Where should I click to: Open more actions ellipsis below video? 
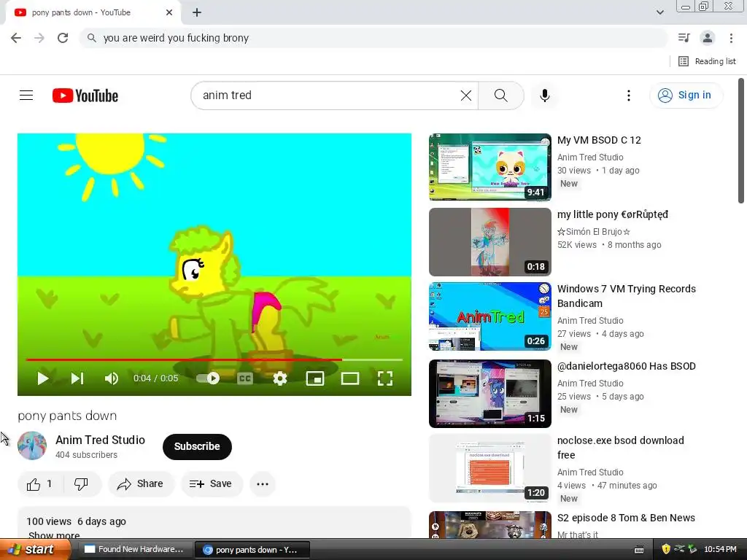pos(263,484)
